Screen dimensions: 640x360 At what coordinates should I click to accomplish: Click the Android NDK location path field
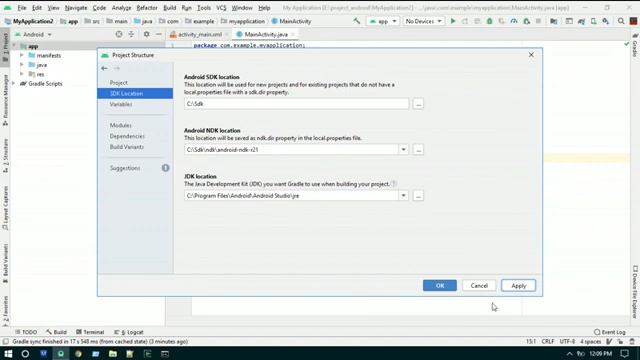[x=291, y=149]
